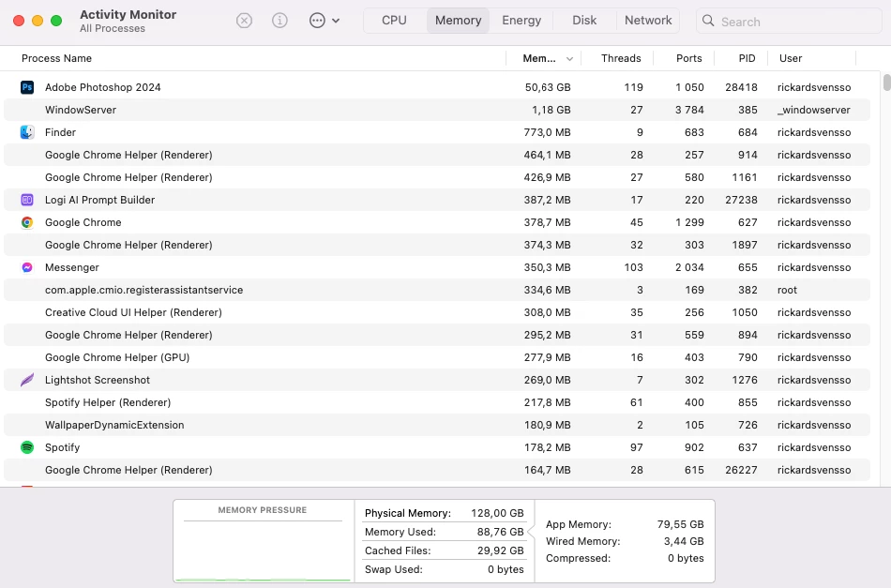Click PID 28418 cell
Screen dimensions: 891x588
point(741,87)
